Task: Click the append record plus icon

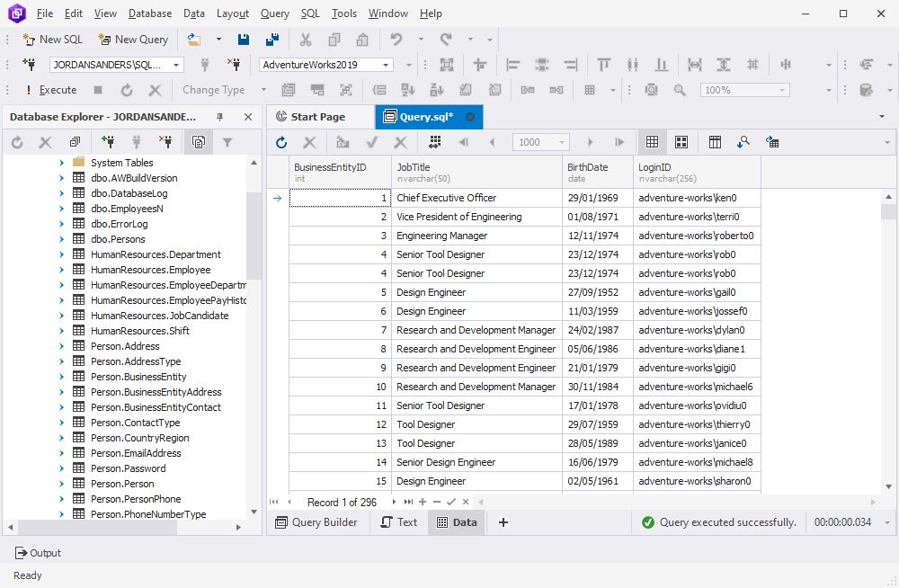Action: pyautogui.click(x=423, y=502)
